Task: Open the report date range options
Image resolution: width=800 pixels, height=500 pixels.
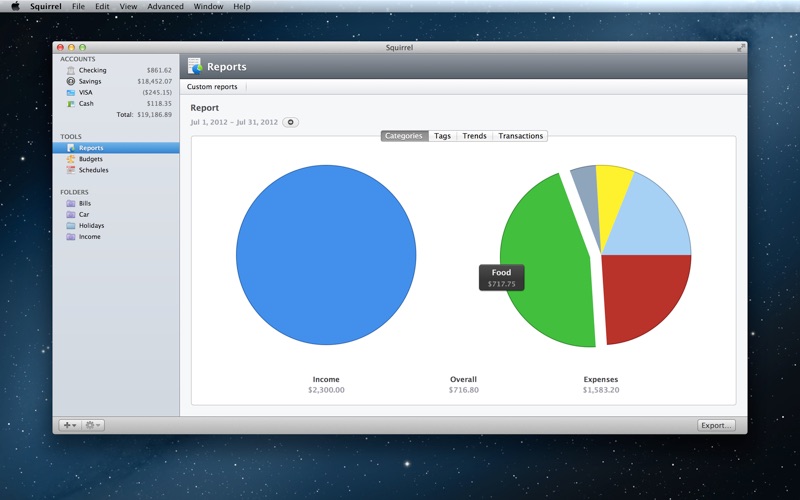Action: [290, 122]
